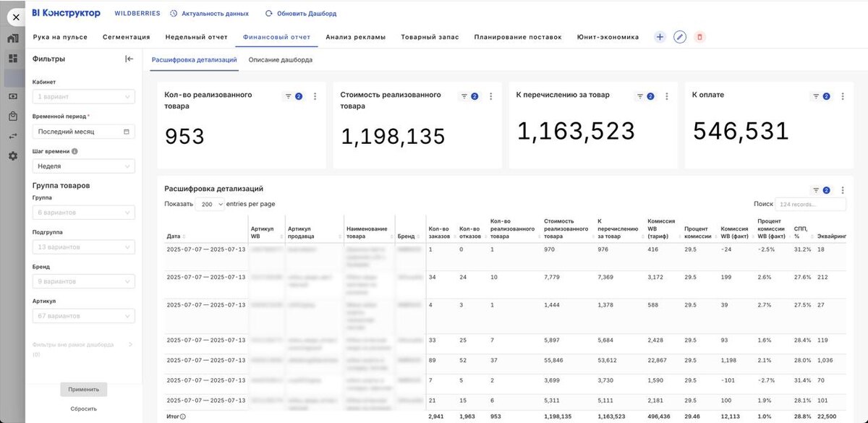Open filter badge on К оплате card

[x=821, y=96]
